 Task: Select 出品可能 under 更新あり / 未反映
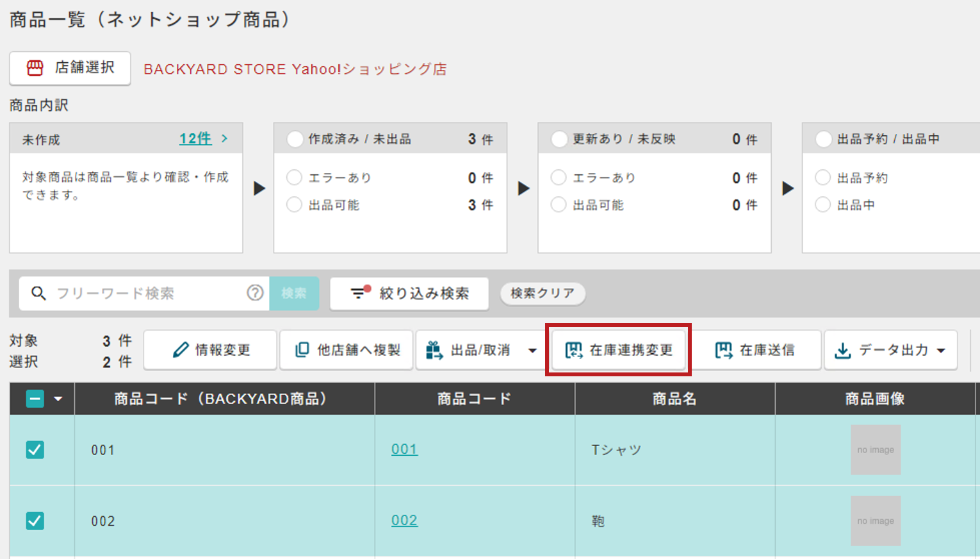coord(559,204)
